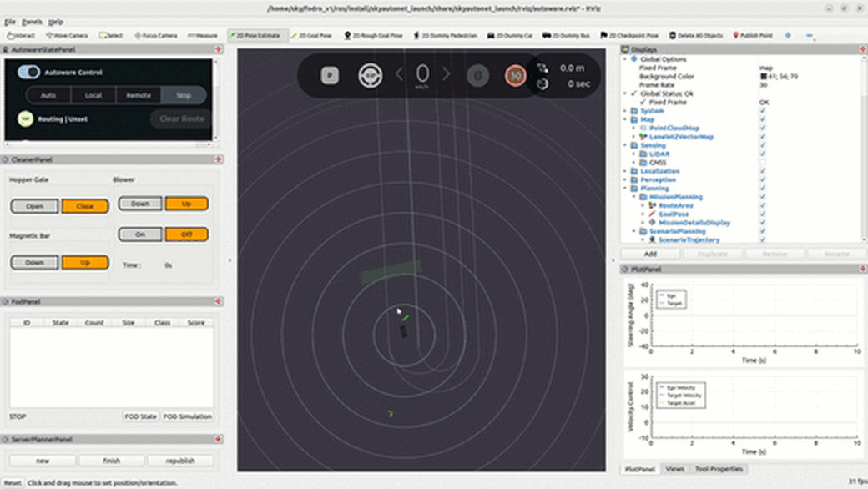Click Delete All Objects tool
Viewport: 868px width, 489px height.
(x=696, y=35)
